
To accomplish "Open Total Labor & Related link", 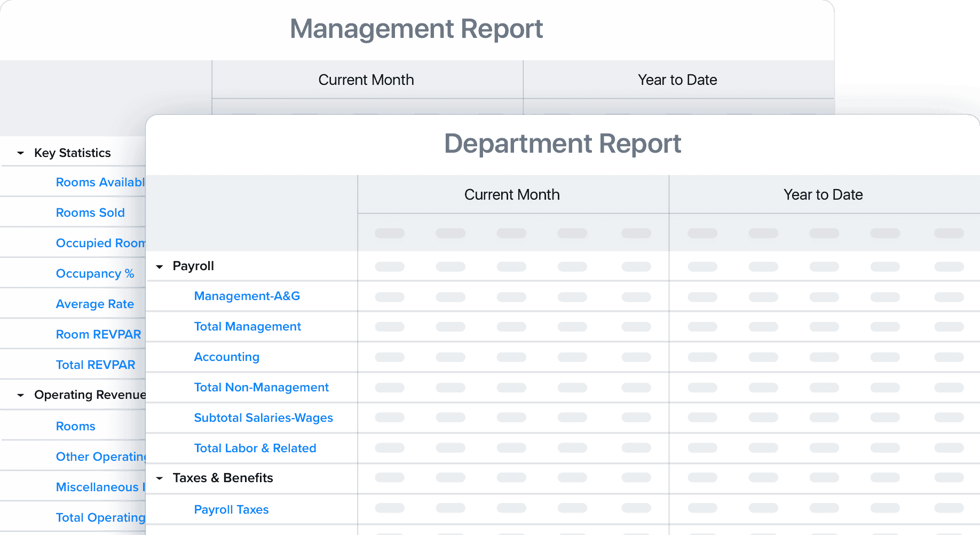I will 255,448.
